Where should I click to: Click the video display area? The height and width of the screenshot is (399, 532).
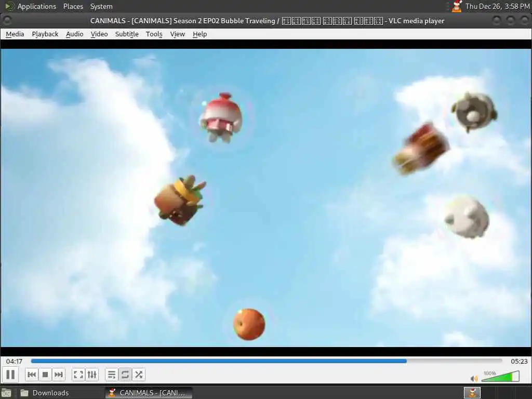coord(266,197)
